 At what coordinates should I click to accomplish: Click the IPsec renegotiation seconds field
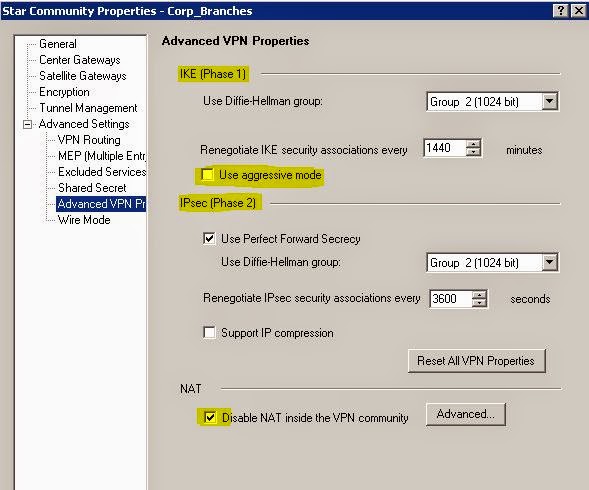[x=451, y=299]
